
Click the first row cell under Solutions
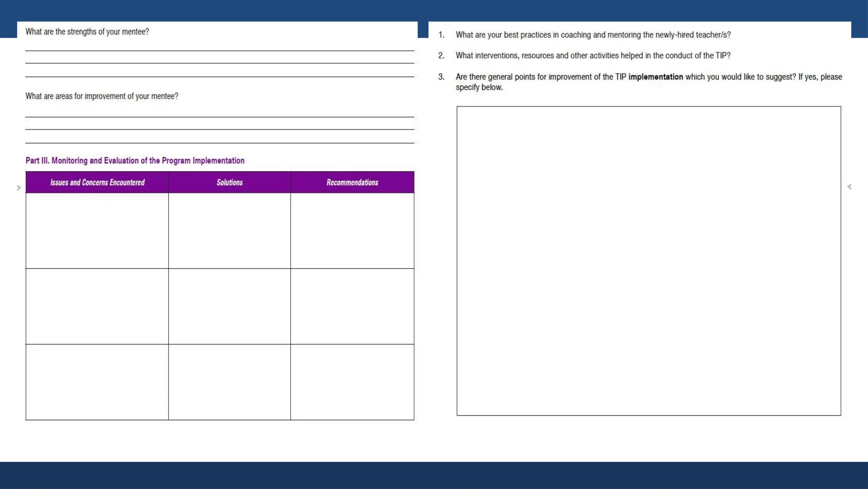coord(229,231)
